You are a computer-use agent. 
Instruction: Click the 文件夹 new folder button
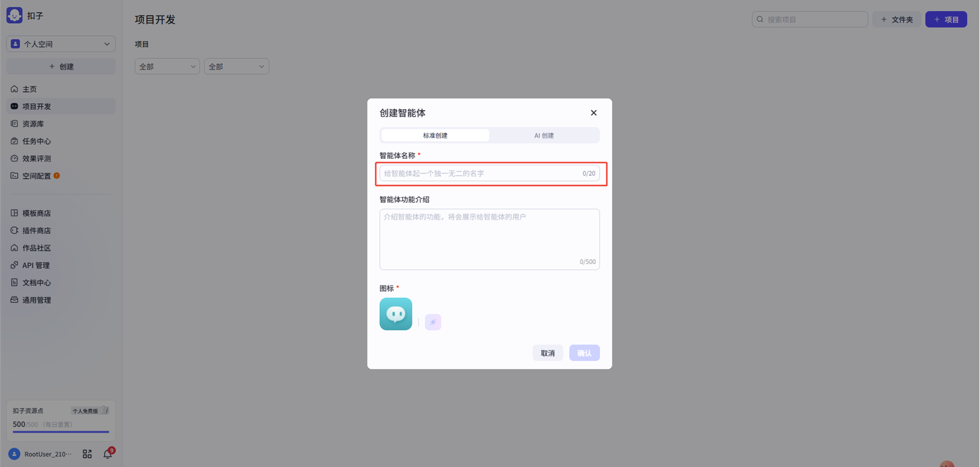click(897, 19)
